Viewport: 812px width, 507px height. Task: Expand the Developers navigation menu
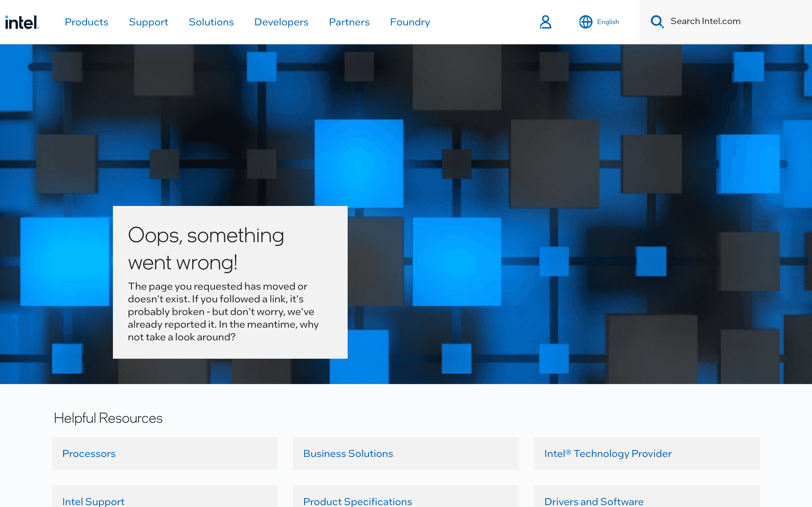281,22
